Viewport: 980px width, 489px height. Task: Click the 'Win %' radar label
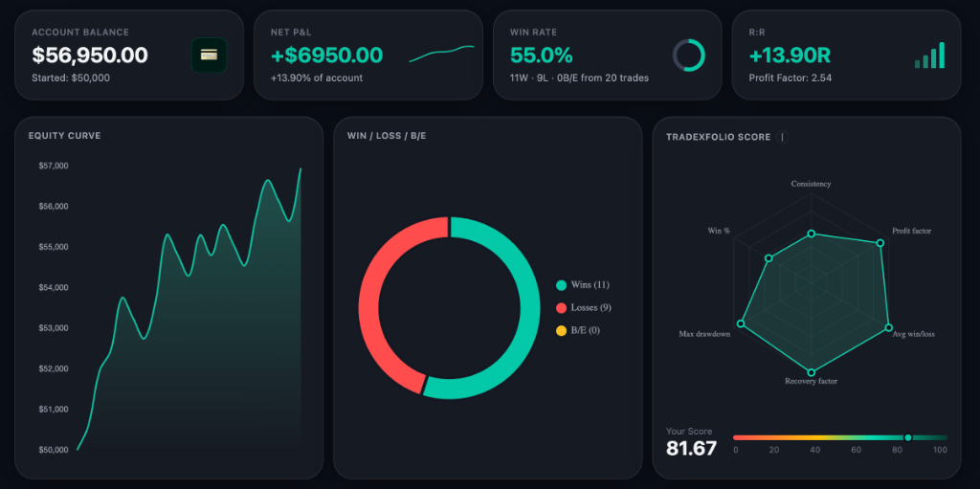(719, 231)
